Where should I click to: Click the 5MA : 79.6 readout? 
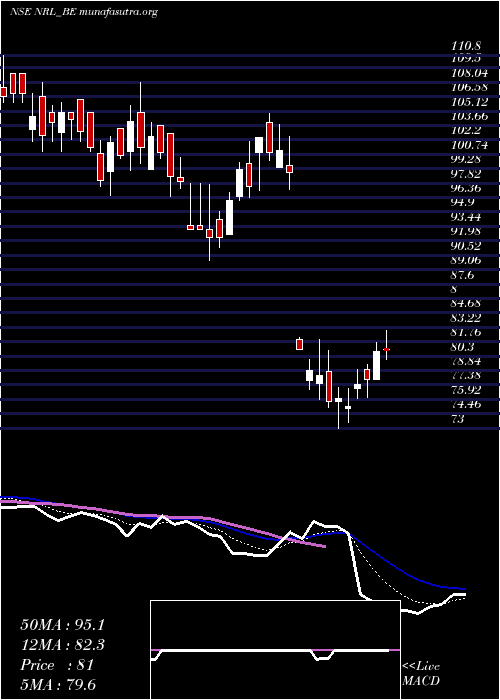tap(58, 685)
